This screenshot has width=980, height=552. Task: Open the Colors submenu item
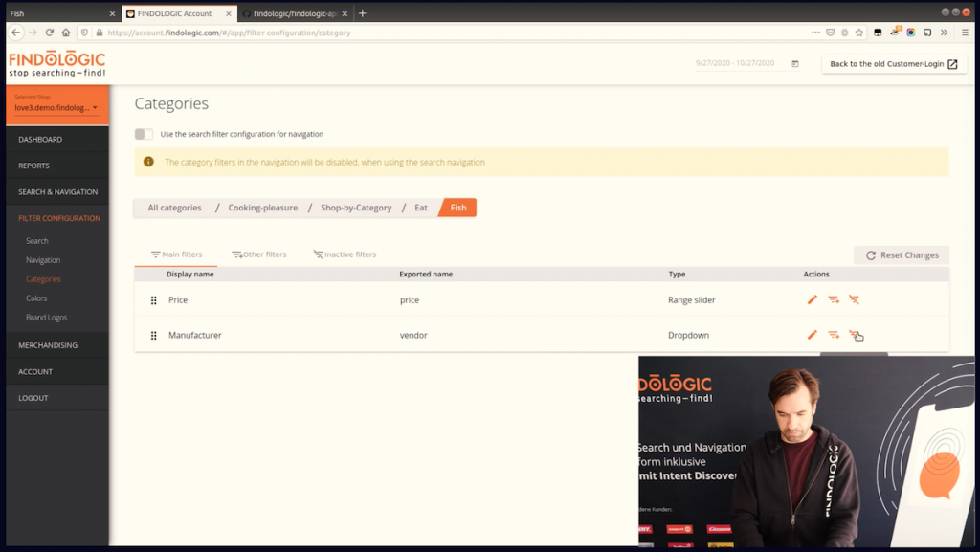pos(36,298)
